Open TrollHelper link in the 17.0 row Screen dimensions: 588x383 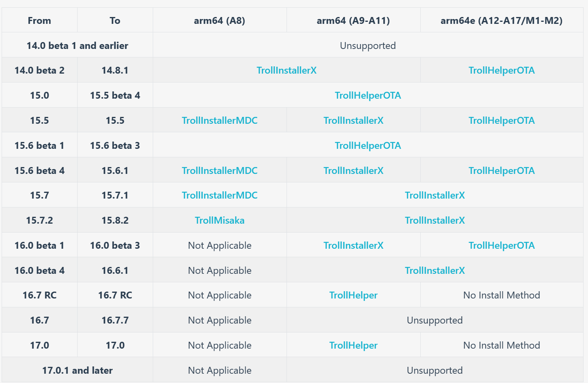[x=353, y=345]
